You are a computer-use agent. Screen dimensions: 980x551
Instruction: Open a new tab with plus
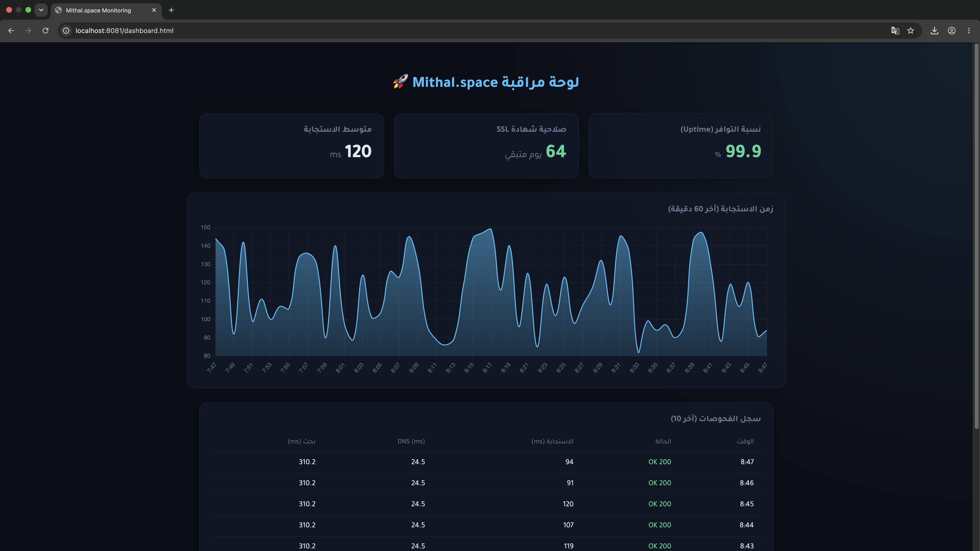pos(171,10)
